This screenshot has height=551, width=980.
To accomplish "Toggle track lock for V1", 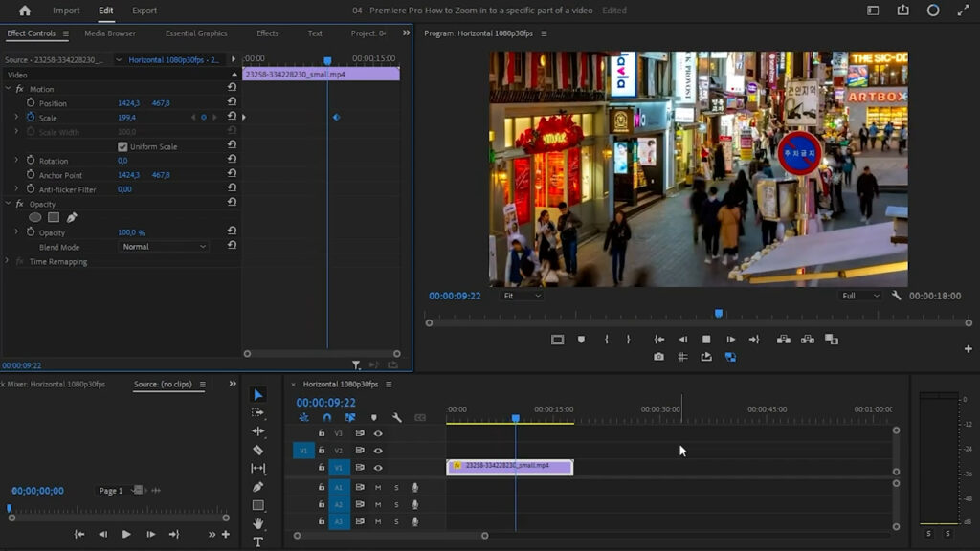I will (322, 467).
